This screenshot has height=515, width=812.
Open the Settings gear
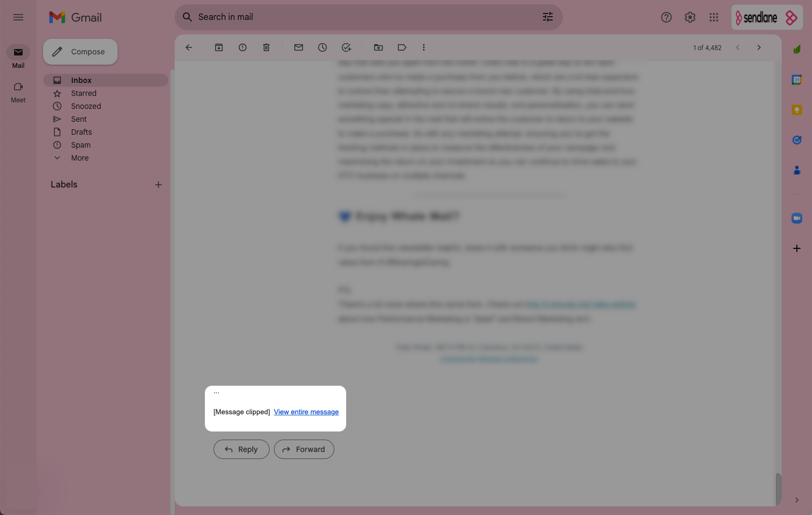pyautogui.click(x=690, y=17)
